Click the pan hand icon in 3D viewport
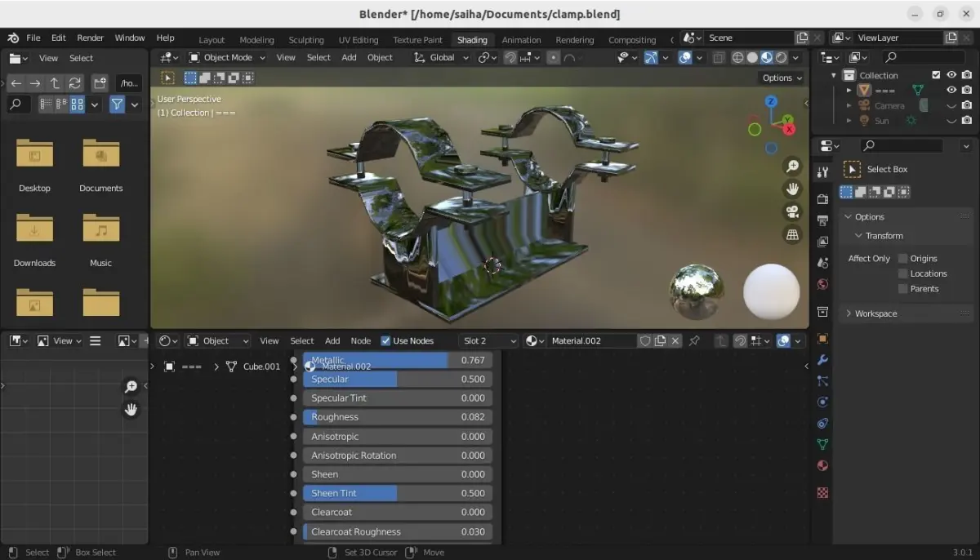The width and height of the screenshot is (980, 560). tap(792, 189)
